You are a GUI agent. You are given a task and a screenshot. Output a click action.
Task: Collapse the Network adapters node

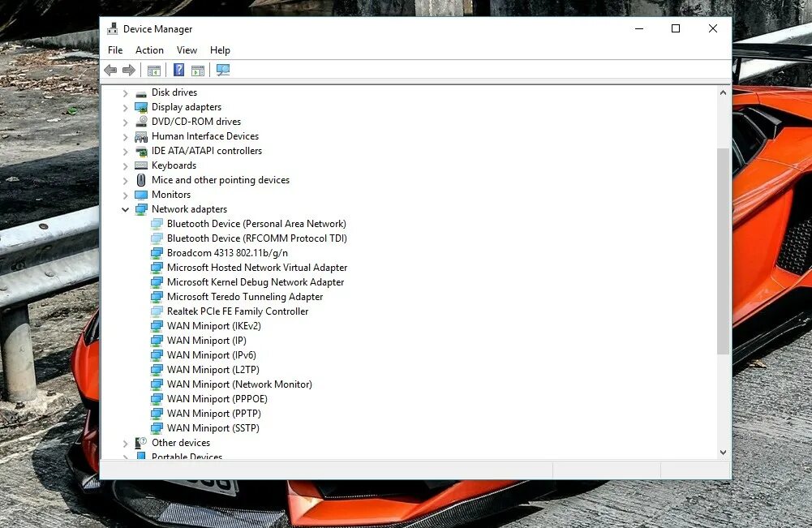coord(125,209)
